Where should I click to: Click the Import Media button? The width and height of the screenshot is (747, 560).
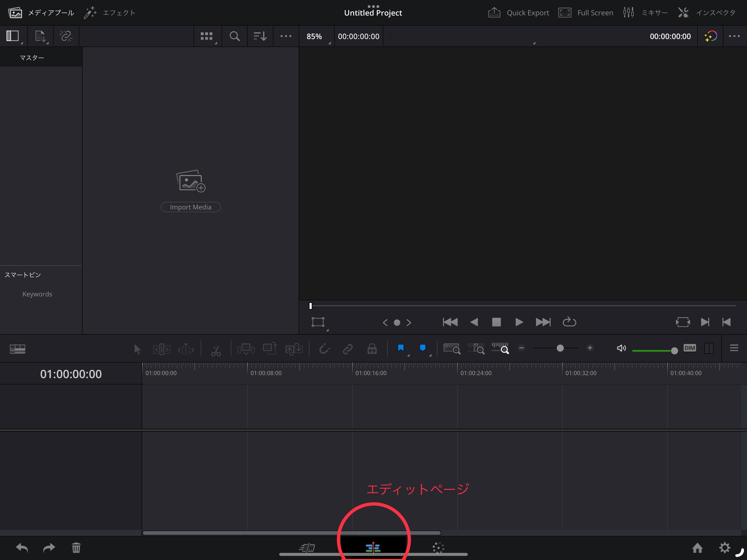tap(191, 207)
